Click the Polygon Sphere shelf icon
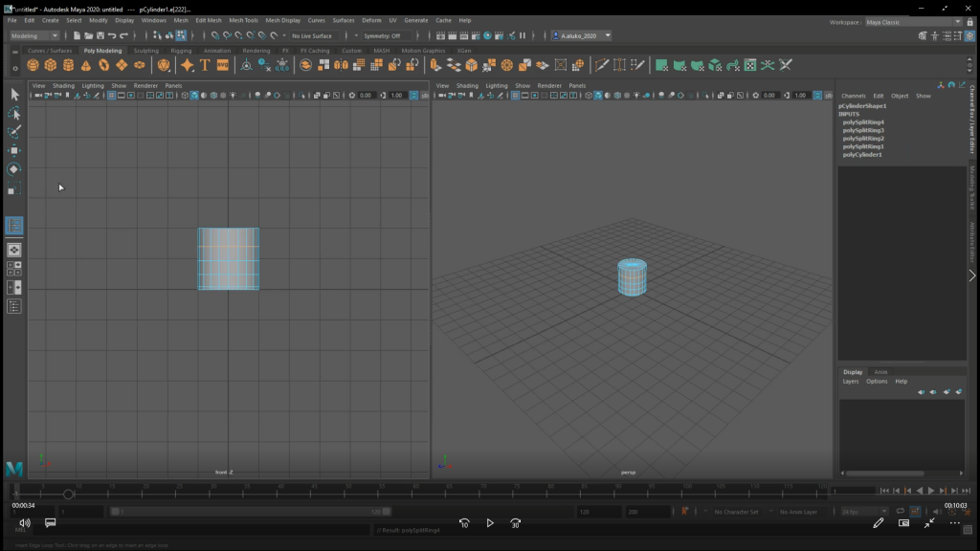This screenshot has height=551, width=980. click(x=33, y=65)
